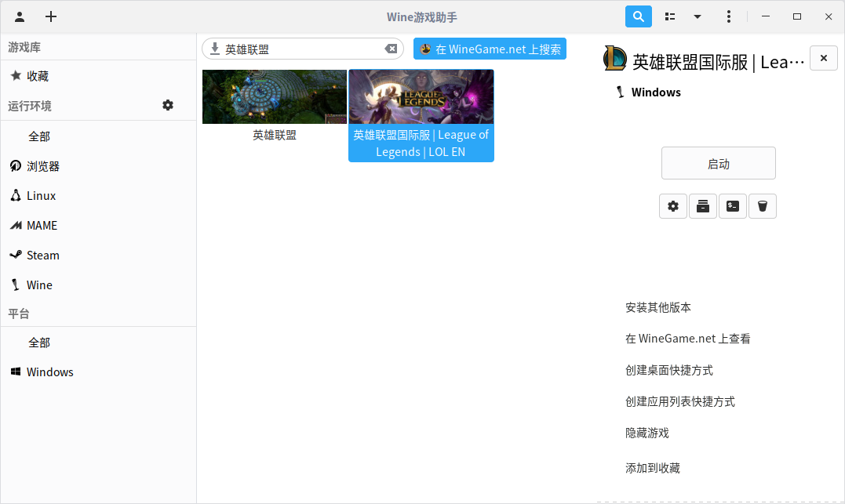Click 添加到收藏 link
This screenshot has height=504, width=845.
coord(653,468)
